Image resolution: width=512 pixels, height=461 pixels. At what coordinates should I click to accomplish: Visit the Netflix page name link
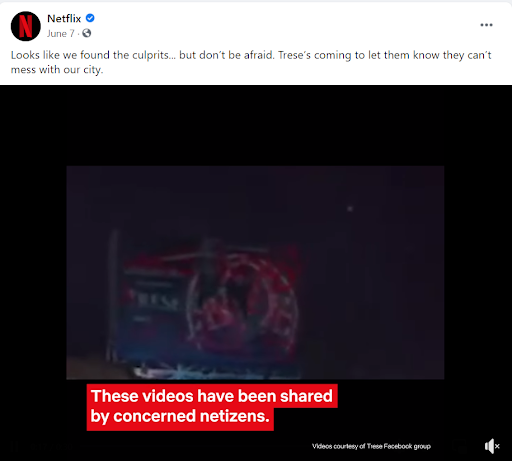64,18
